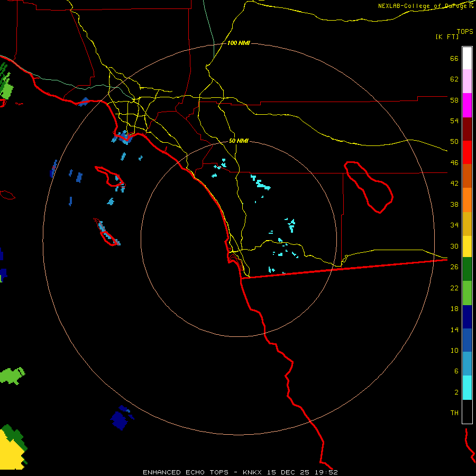Click the legend value 58
This screenshot has width=476, height=476.
pos(454,100)
